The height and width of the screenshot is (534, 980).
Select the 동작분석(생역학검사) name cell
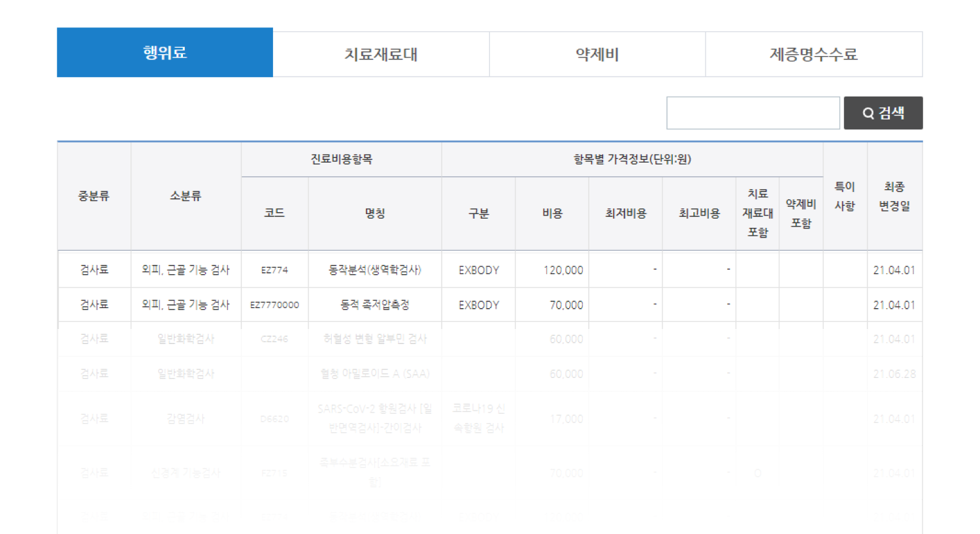coord(375,270)
